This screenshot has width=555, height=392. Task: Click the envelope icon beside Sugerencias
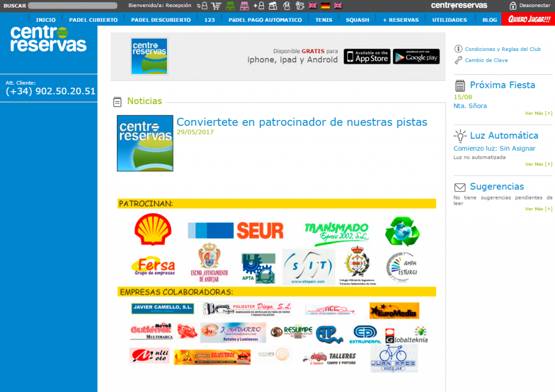[x=460, y=187]
